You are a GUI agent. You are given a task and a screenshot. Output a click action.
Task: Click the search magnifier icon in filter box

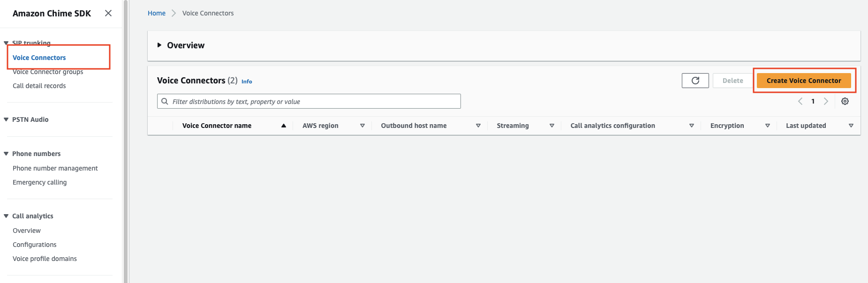pos(165,101)
